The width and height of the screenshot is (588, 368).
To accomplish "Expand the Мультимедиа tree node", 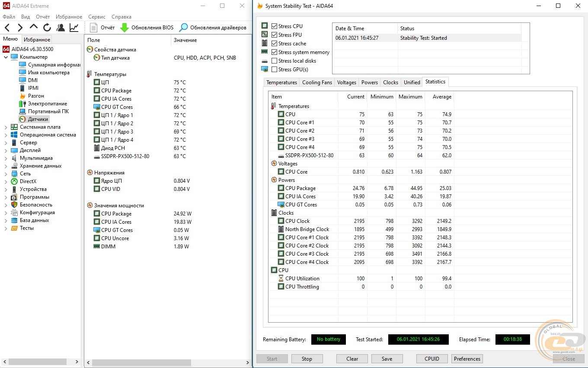I will tap(6, 158).
